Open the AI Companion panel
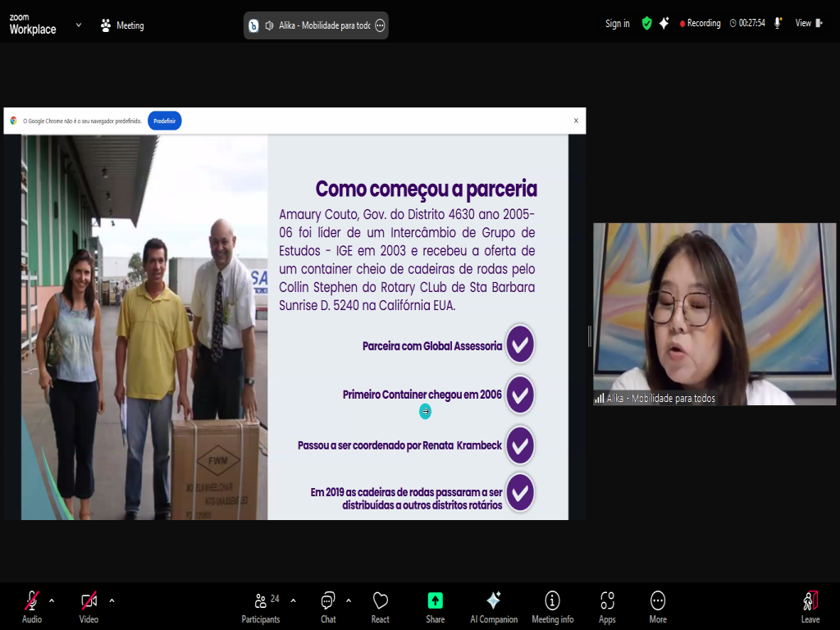 point(494,606)
